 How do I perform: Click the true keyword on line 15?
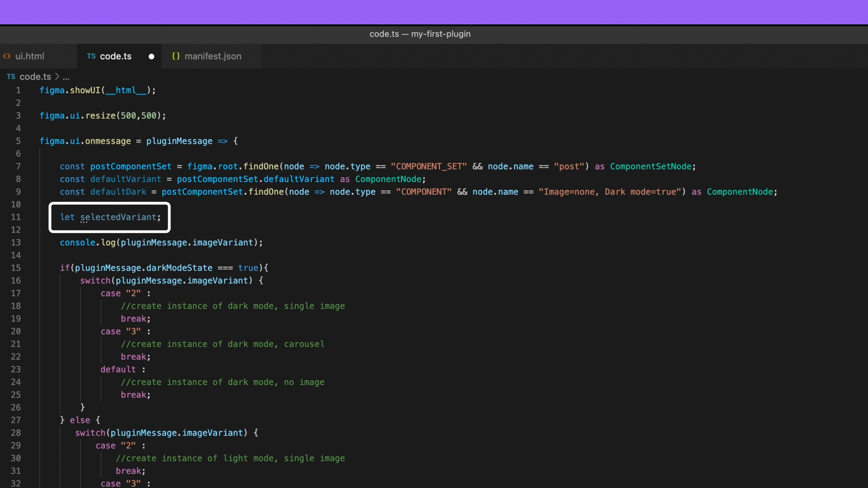click(248, 268)
